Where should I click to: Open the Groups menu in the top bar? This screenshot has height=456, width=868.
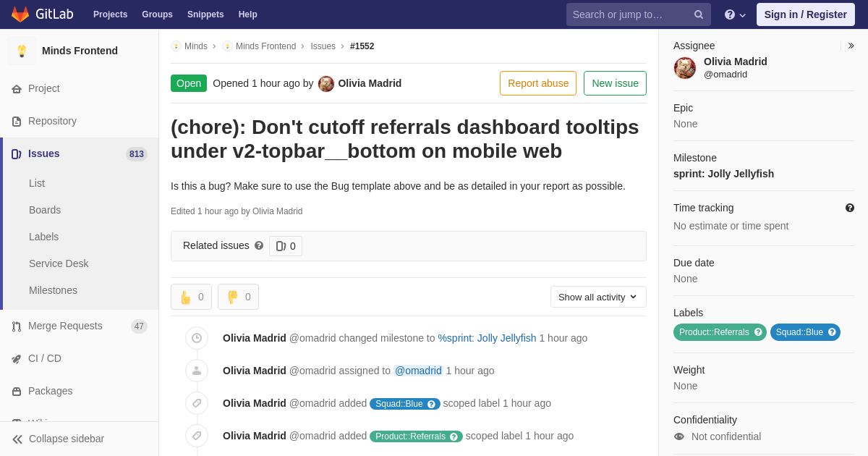[x=157, y=14]
